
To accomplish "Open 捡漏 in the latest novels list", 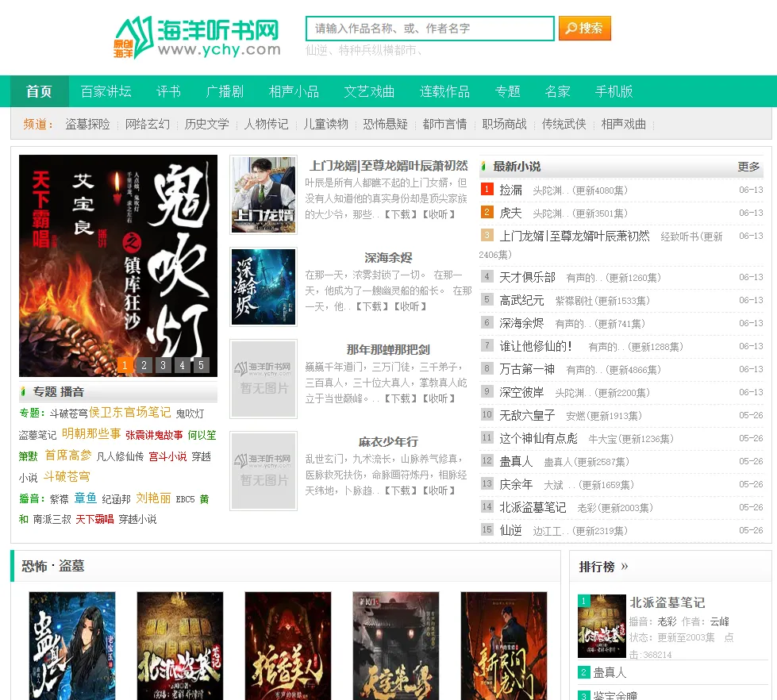I will (510, 190).
